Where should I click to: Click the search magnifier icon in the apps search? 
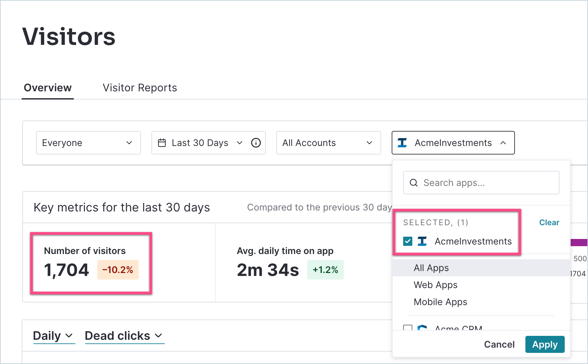414,183
